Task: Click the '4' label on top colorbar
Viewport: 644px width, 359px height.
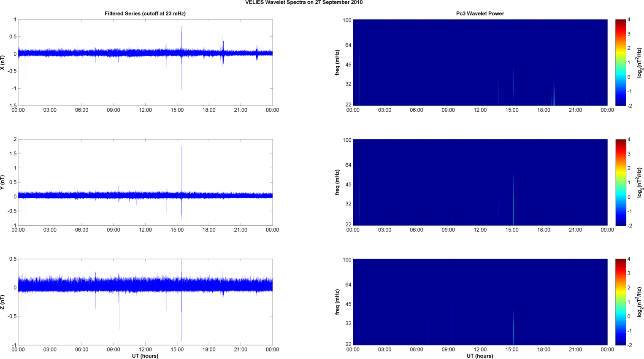Action: click(629, 19)
